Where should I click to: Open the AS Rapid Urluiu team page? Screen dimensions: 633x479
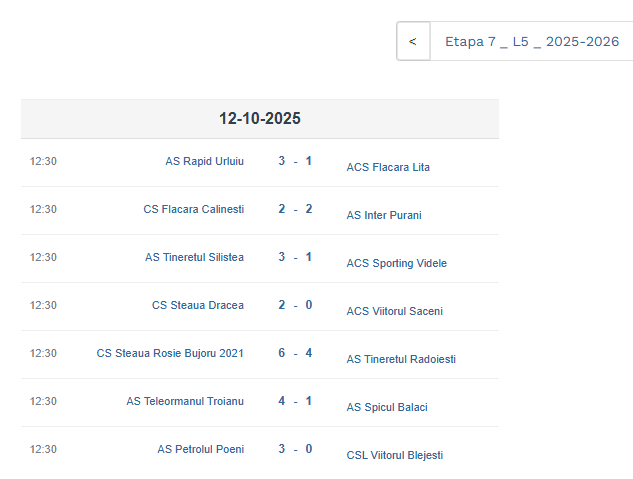pyautogui.click(x=204, y=161)
